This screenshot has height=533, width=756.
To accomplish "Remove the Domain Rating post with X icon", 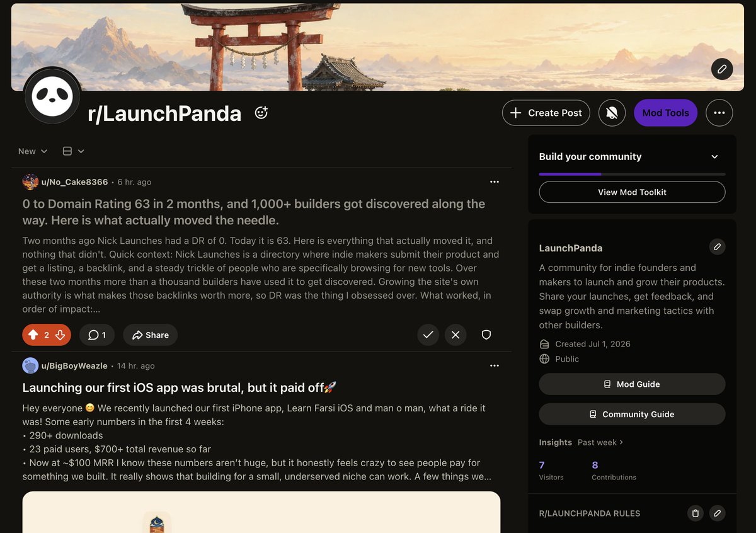I will pos(455,335).
